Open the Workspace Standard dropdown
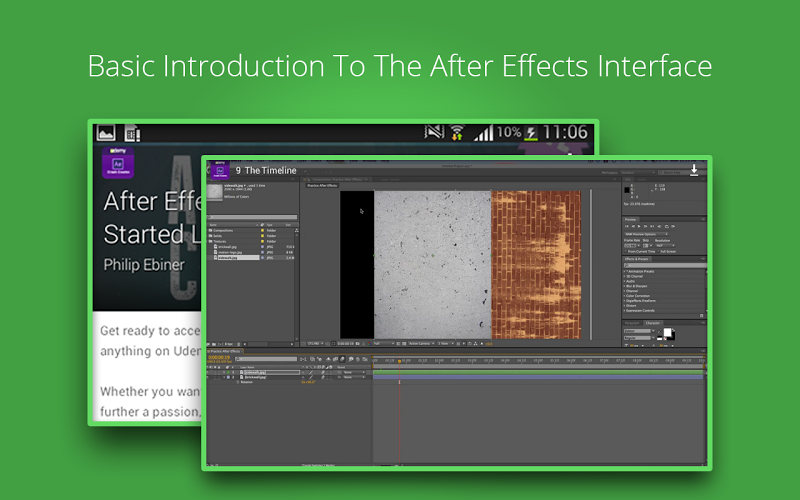The image size is (800, 500). [638, 172]
